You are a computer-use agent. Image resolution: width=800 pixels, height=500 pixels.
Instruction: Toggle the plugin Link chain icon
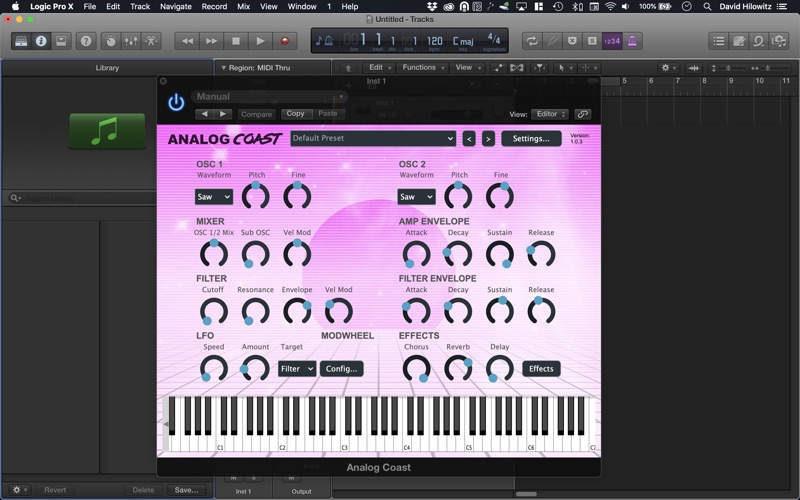pyautogui.click(x=582, y=114)
